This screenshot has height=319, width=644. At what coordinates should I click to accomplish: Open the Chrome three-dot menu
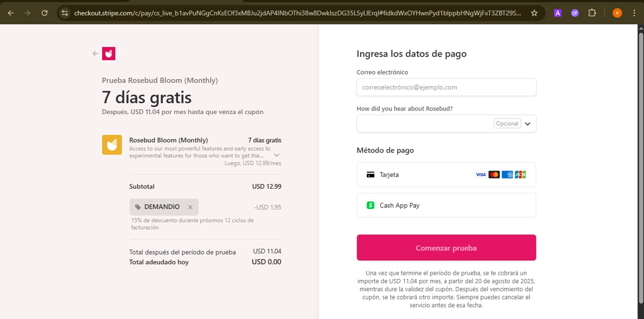635,13
